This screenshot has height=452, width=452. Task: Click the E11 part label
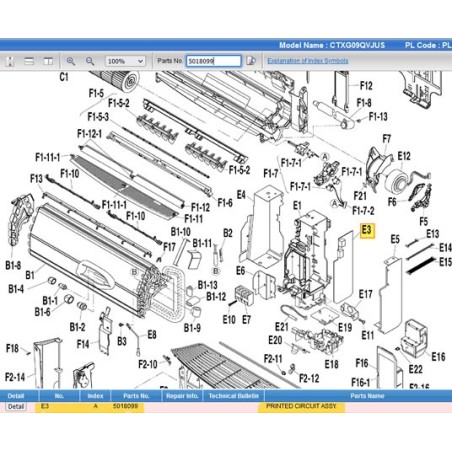[x=368, y=335]
